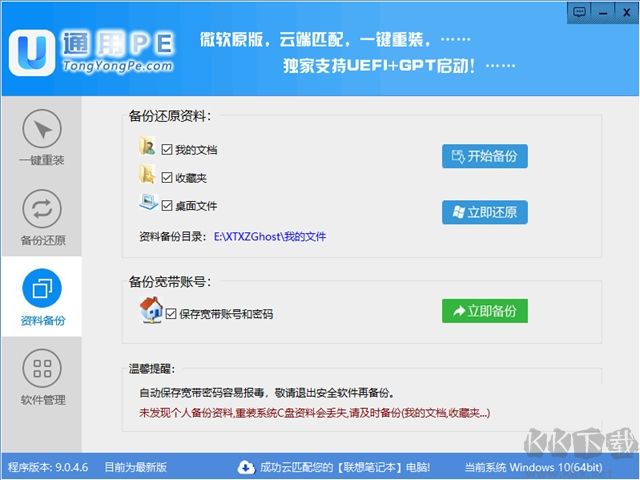640x480 pixels.
Task: Click the TongYongPe.com website text
Action: click(x=118, y=66)
